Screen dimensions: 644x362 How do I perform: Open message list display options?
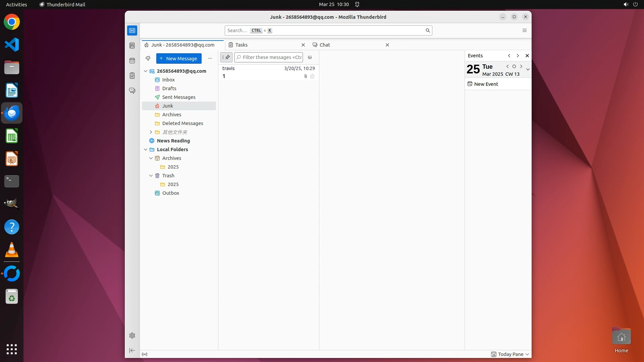tap(310, 57)
